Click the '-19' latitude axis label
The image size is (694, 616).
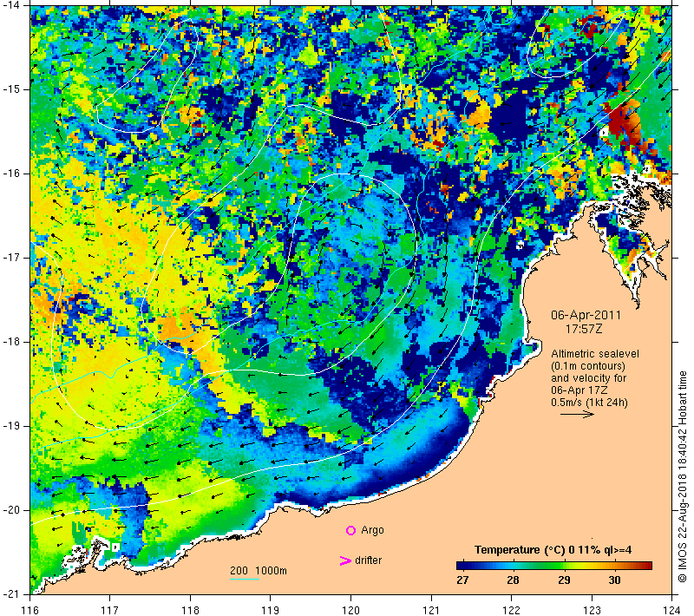click(10, 426)
